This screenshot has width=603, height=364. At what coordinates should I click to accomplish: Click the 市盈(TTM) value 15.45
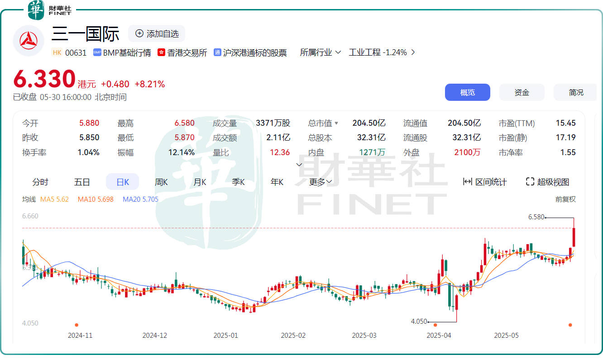566,123
